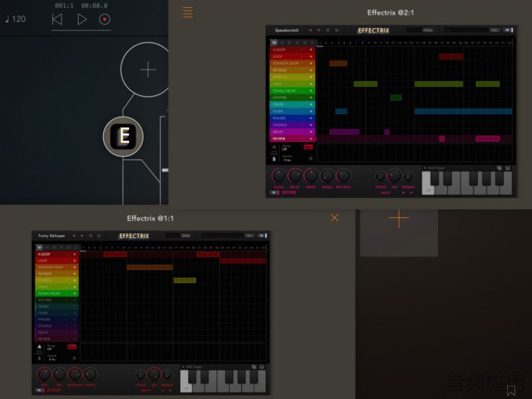Click the red button beside Assign in Effectrix @2:1
This screenshot has height=399, width=532.
(x=308, y=147)
